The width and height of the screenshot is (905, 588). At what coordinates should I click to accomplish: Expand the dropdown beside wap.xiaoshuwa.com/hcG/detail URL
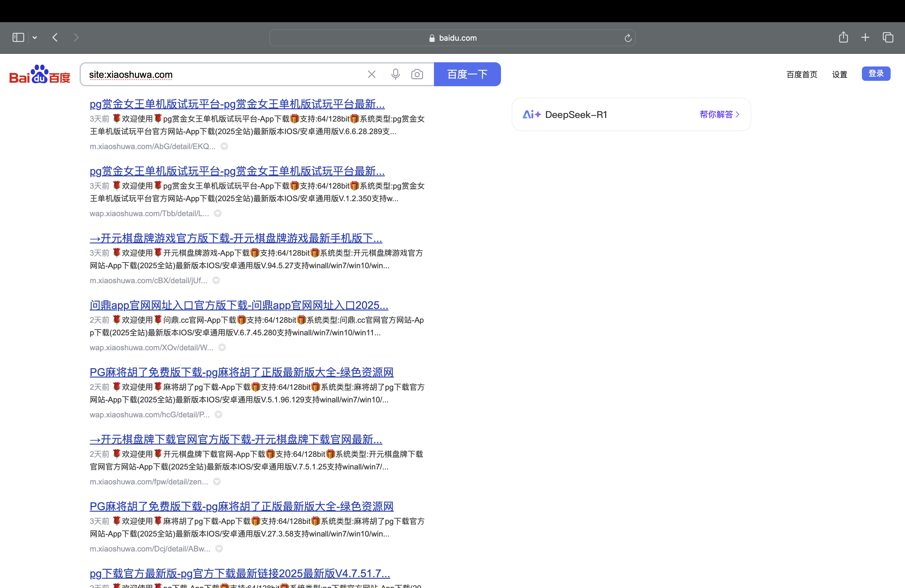218,415
